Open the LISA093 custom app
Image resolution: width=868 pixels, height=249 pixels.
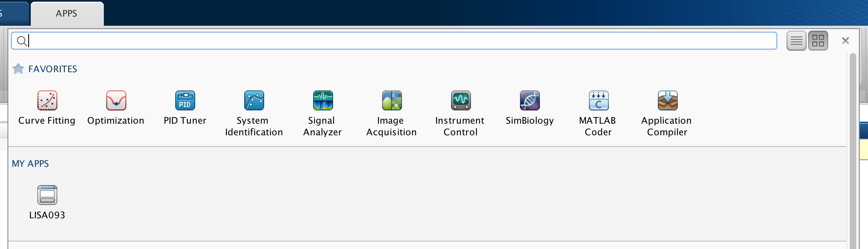click(47, 195)
